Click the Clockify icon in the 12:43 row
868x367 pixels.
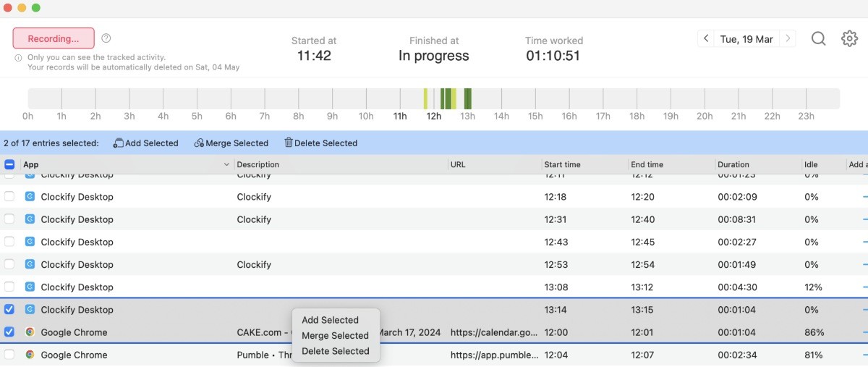point(30,242)
